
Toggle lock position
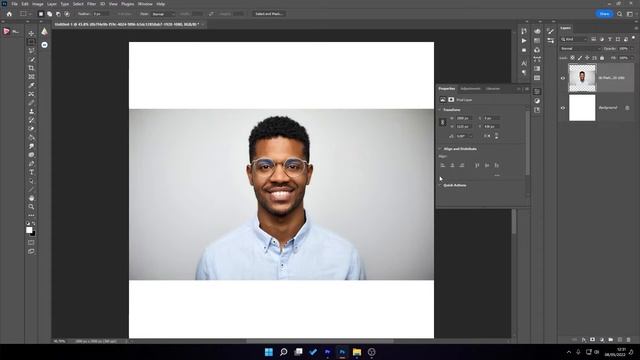pyautogui.click(x=587, y=58)
